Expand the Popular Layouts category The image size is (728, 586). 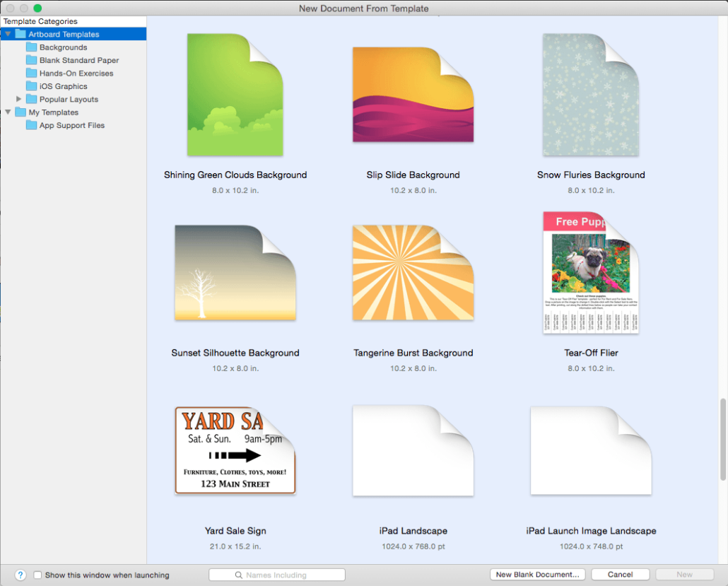tap(19, 99)
